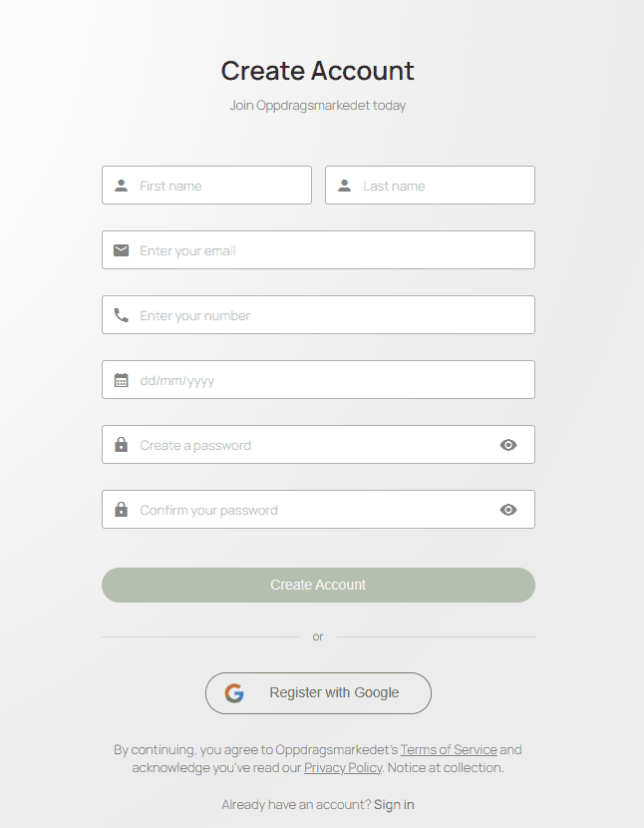This screenshot has width=644, height=828.
Task: Open the Terms of Service link
Action: pyautogui.click(x=449, y=749)
